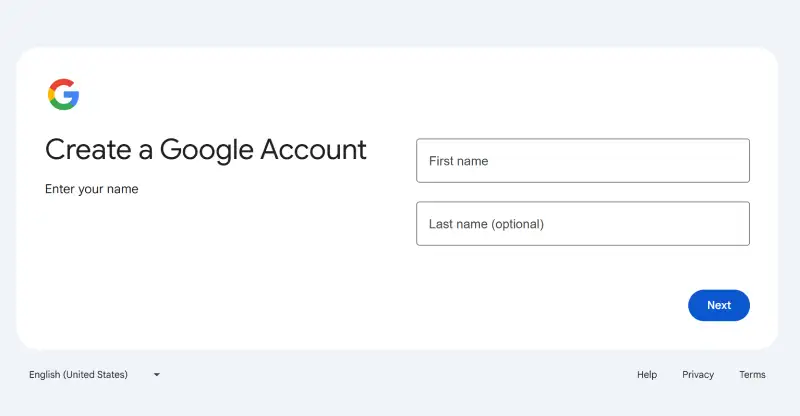The height and width of the screenshot is (416, 800).
Task: Read the terms of service
Action: 752,375
